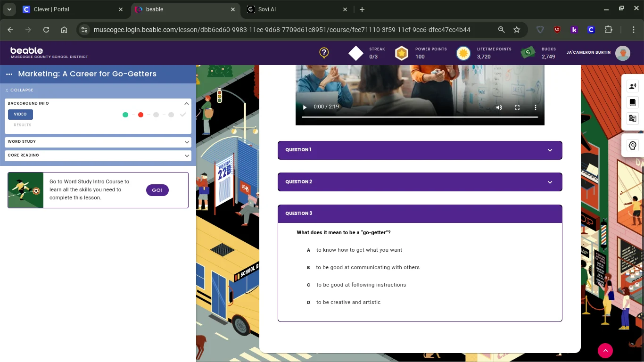Select answer A: know how to get what you want
The width and height of the screenshot is (644, 362).
tap(359, 250)
